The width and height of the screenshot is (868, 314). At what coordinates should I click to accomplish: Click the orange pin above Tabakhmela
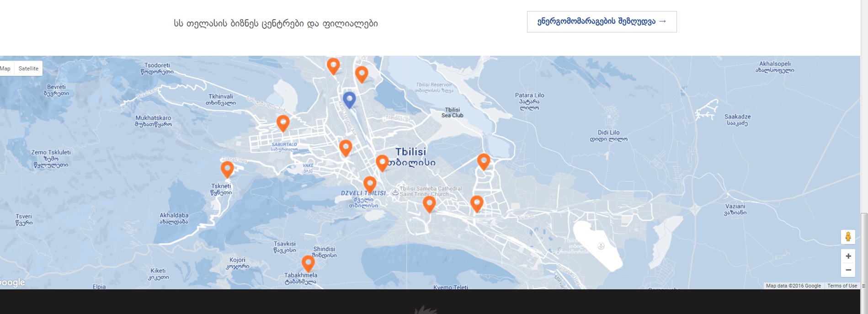308,263
